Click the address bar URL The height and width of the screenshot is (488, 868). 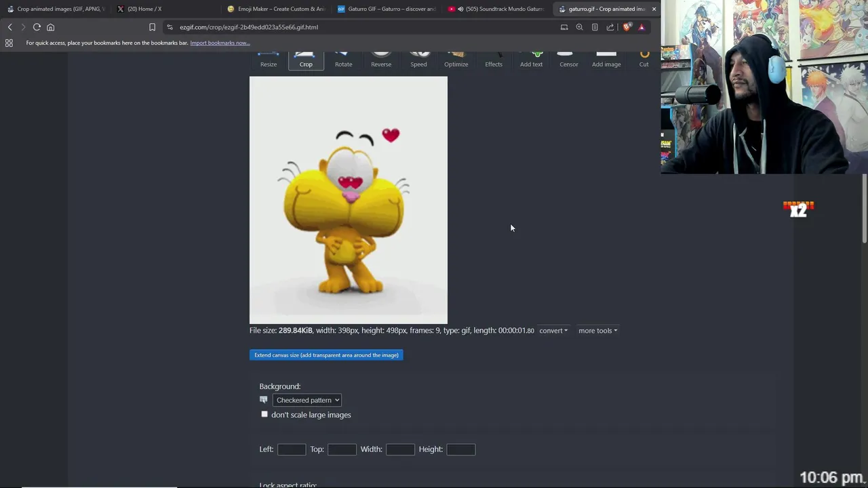pos(249,27)
